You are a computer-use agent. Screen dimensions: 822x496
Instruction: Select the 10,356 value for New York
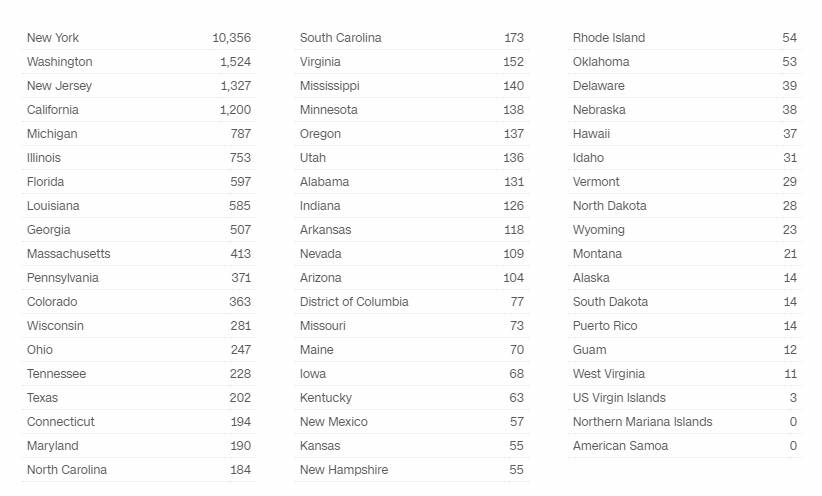tap(231, 38)
